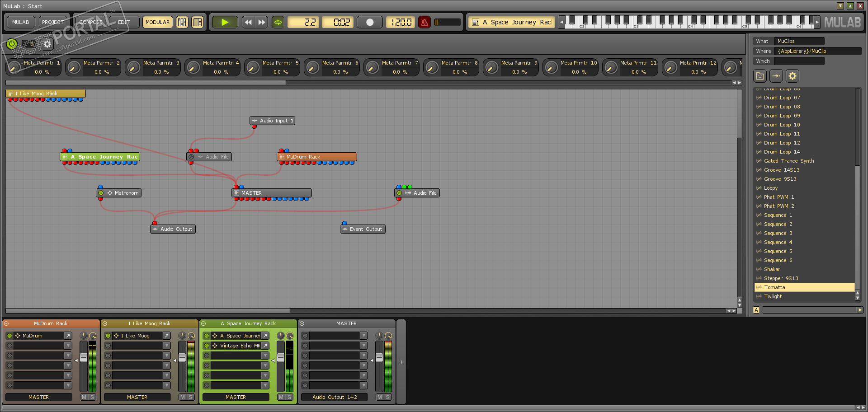Select the MASTER module in modular area
868x412 pixels.
pos(272,193)
